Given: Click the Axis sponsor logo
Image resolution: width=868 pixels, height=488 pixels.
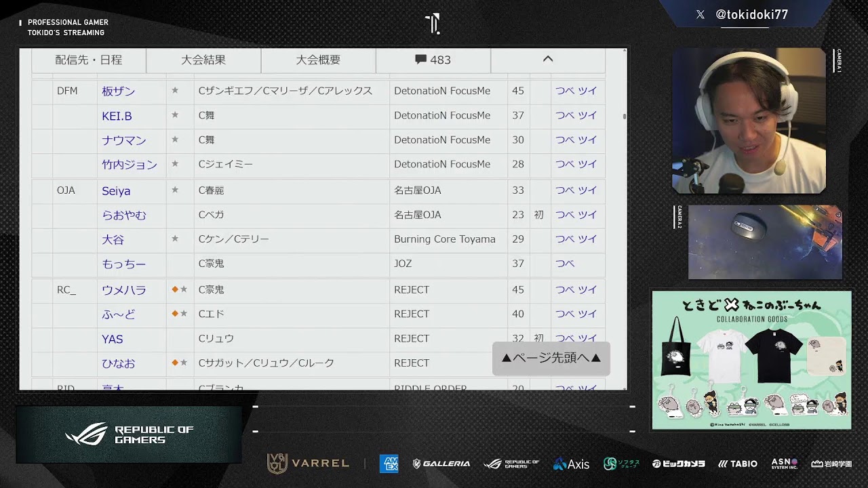Looking at the screenshot, I should pyautogui.click(x=571, y=464).
